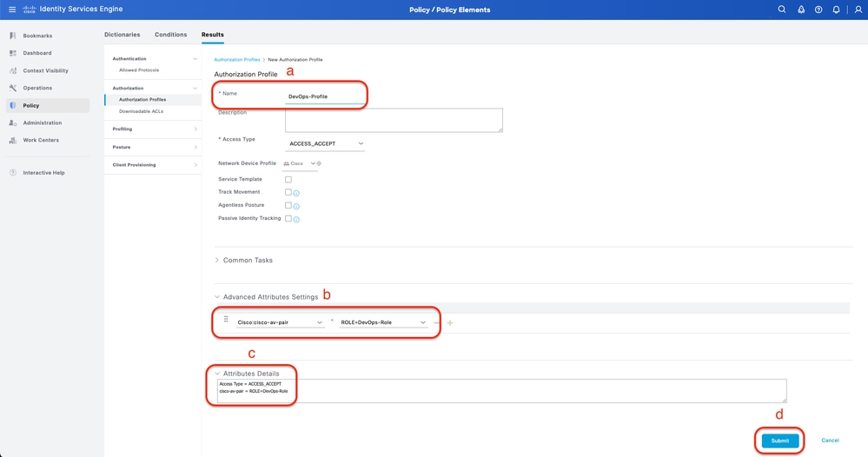This screenshot has height=457, width=868.
Task: Click the Context Visibility sidebar icon
Action: click(13, 71)
